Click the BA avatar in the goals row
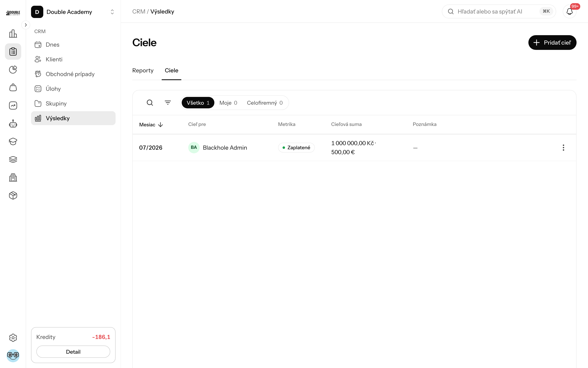Image resolution: width=588 pixels, height=368 pixels. 194,147
